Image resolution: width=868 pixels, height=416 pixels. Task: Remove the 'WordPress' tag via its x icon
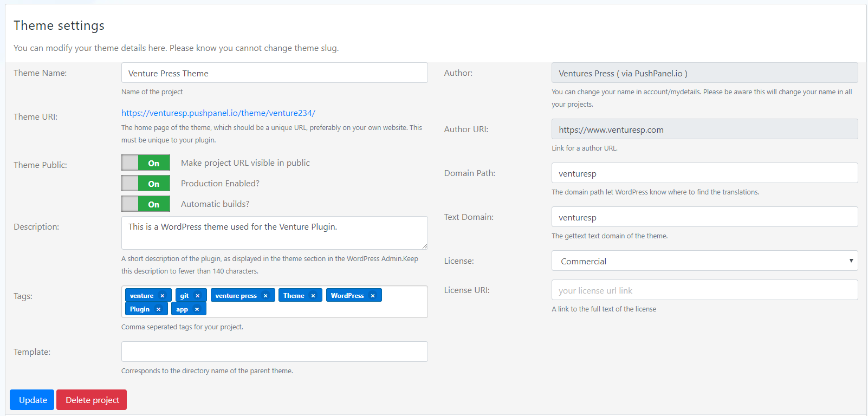[373, 296]
